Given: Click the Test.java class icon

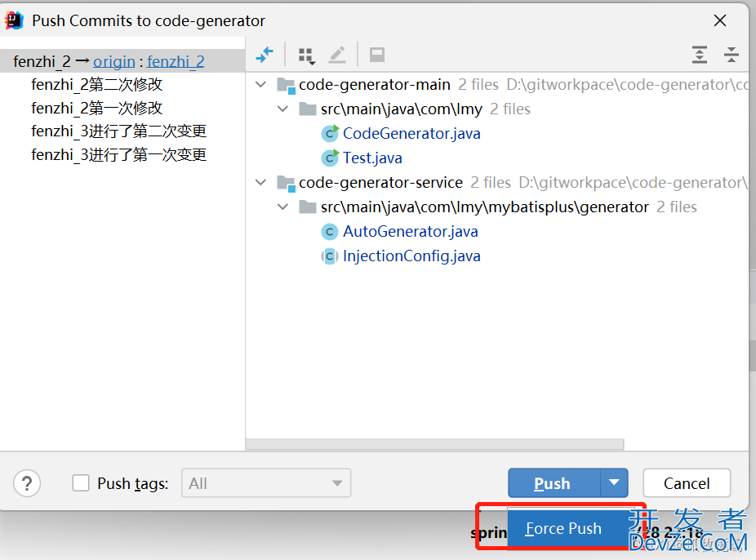Looking at the screenshot, I should [x=331, y=158].
